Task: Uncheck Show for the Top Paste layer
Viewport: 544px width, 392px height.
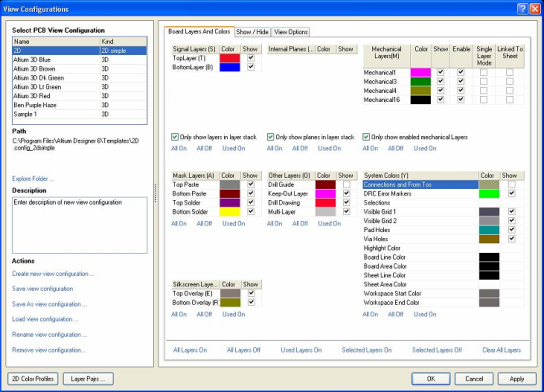Action: [x=251, y=185]
